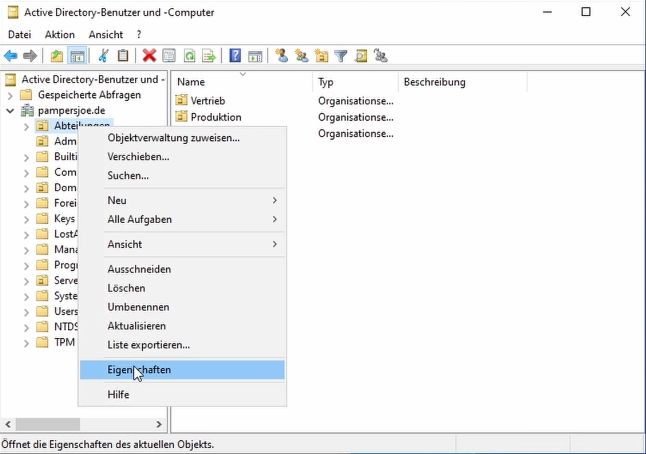Click the Gespeicherte Abfragen folder icon
The image size is (646, 454).
pyautogui.click(x=26, y=95)
